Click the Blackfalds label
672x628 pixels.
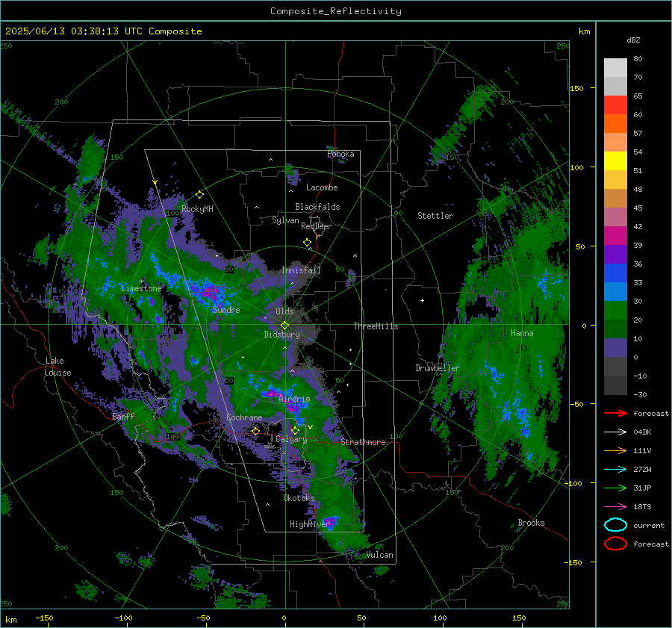(317, 207)
